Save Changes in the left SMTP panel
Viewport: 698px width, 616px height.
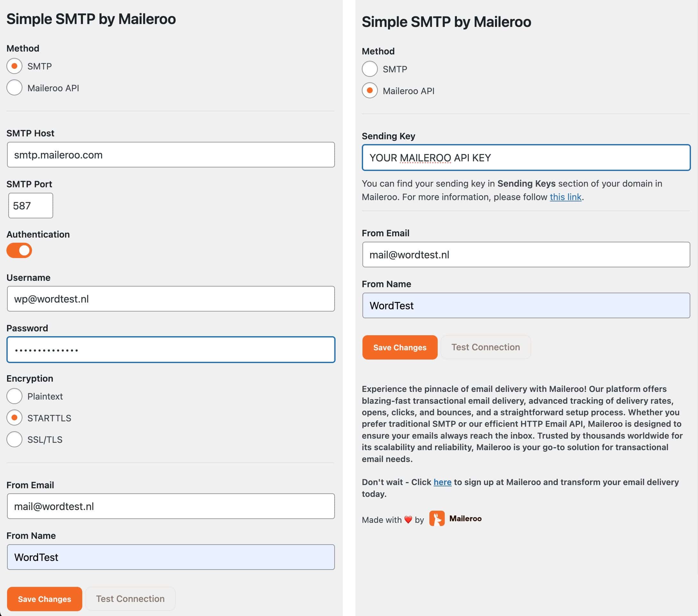(45, 599)
